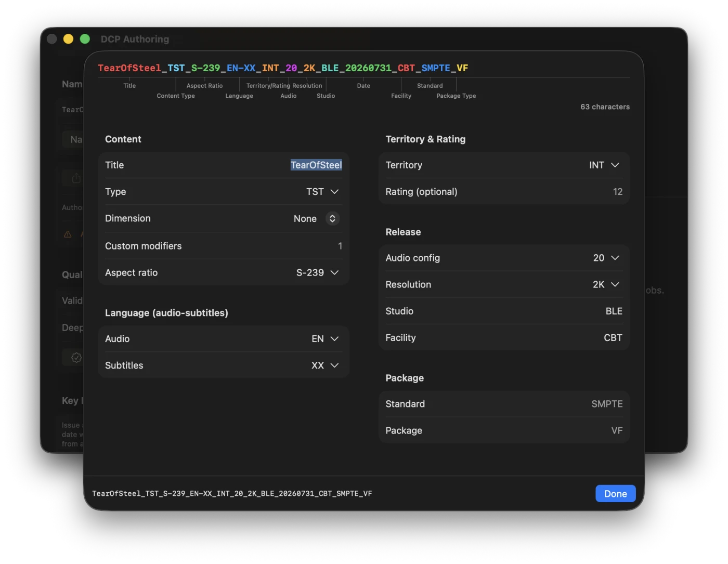The height and width of the screenshot is (564, 728).
Task: Click the yellow VF segment in colored name
Action: click(x=462, y=68)
